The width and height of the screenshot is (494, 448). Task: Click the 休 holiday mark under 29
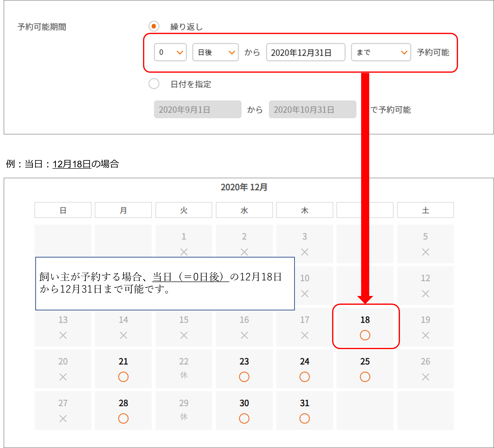coord(184,417)
